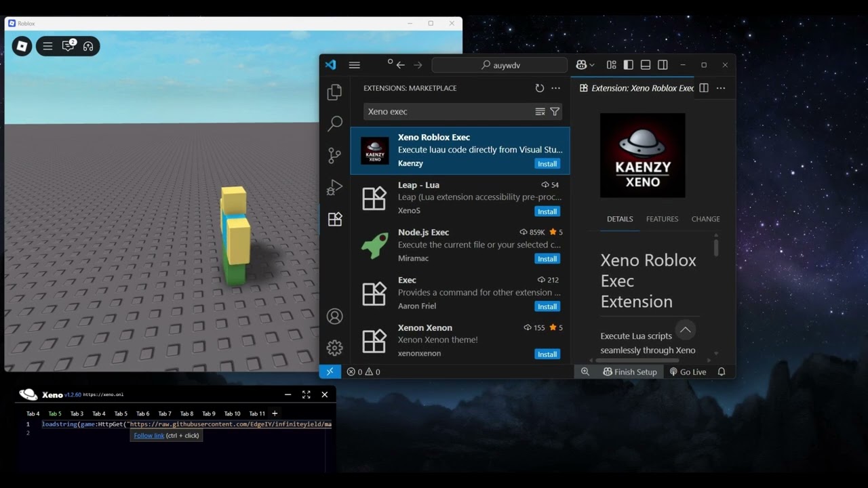Image resolution: width=868 pixels, height=488 pixels.
Task: Split the editor to the right
Action: [704, 88]
